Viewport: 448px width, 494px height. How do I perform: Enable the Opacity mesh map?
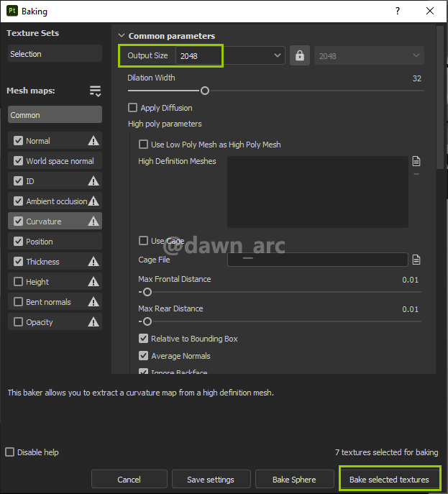(18, 322)
